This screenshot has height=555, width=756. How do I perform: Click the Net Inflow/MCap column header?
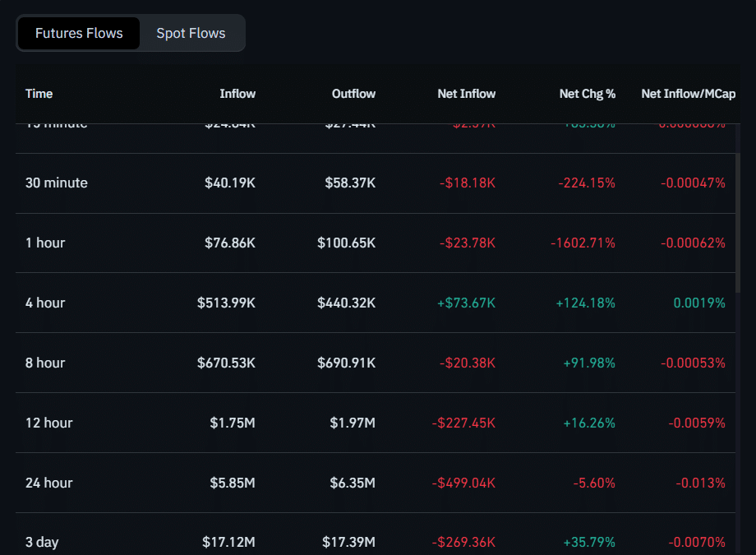(689, 94)
